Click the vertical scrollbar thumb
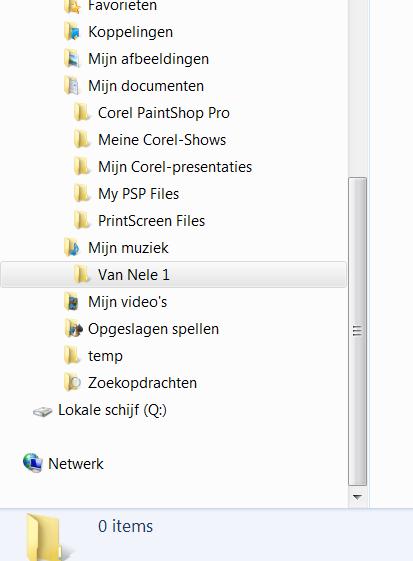 [357, 331]
